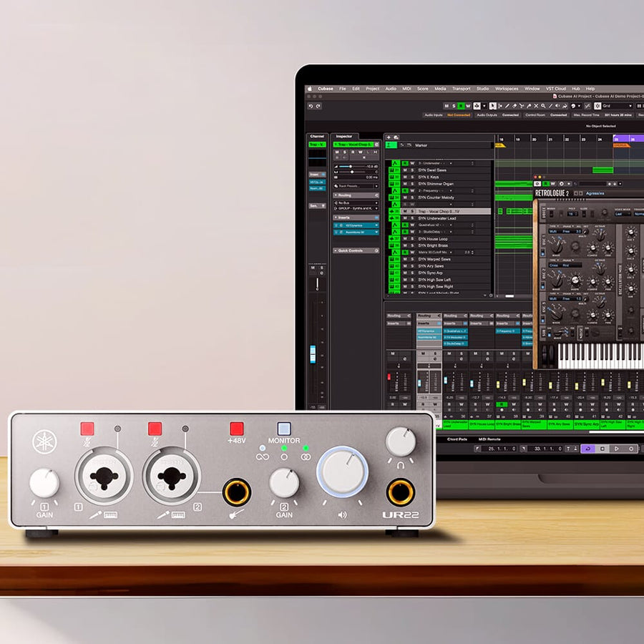Click the Undo arrow in Cubase toolbar
This screenshot has height=644, width=644.
[311, 106]
